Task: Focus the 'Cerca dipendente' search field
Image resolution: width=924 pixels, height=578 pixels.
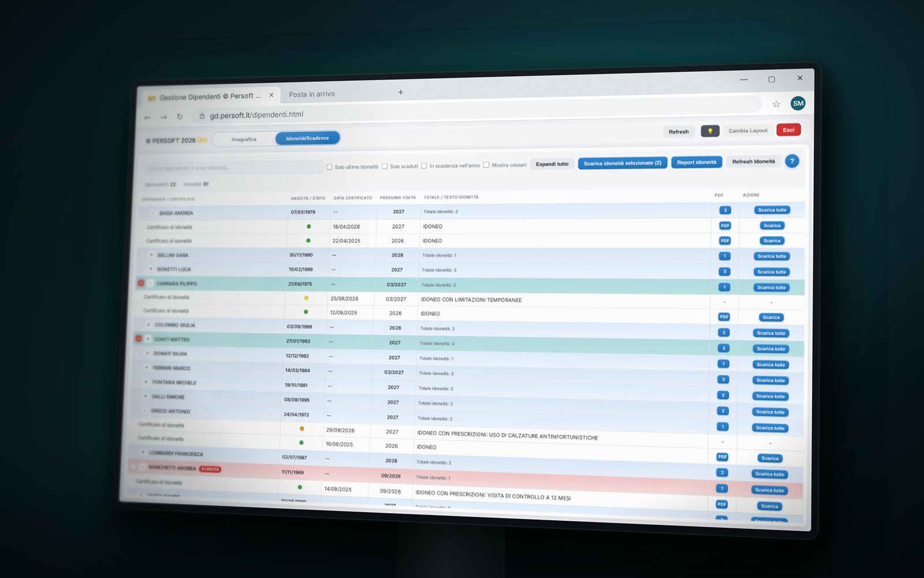Action: click(233, 168)
